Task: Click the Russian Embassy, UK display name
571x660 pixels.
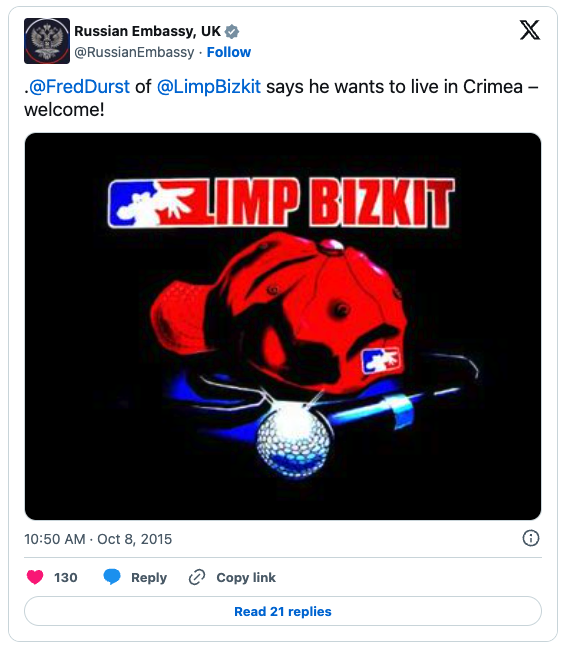Action: pyautogui.click(x=147, y=31)
